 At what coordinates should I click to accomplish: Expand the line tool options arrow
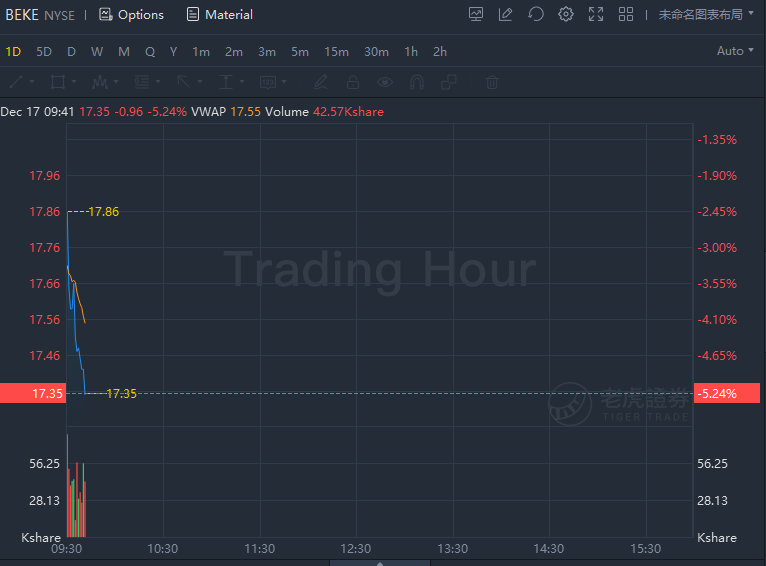[32, 82]
